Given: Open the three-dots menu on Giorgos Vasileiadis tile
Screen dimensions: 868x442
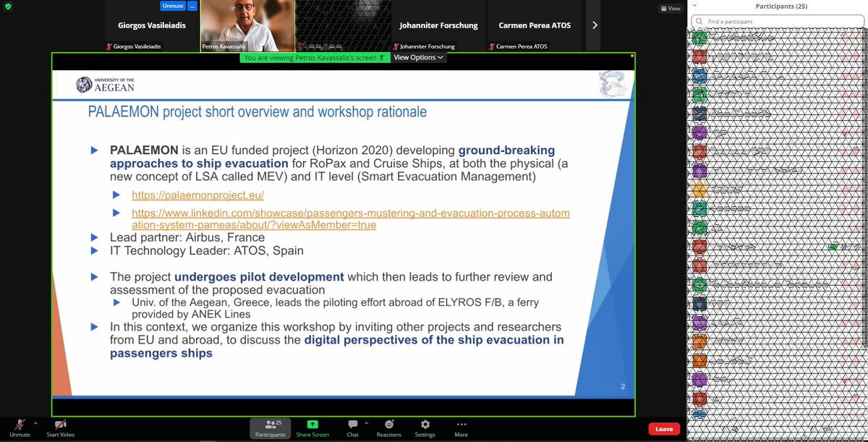Looking at the screenshot, I should click(x=192, y=6).
